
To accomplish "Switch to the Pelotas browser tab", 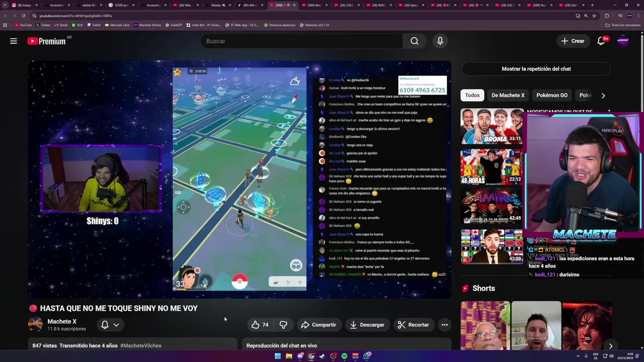I will [x=218, y=5].
